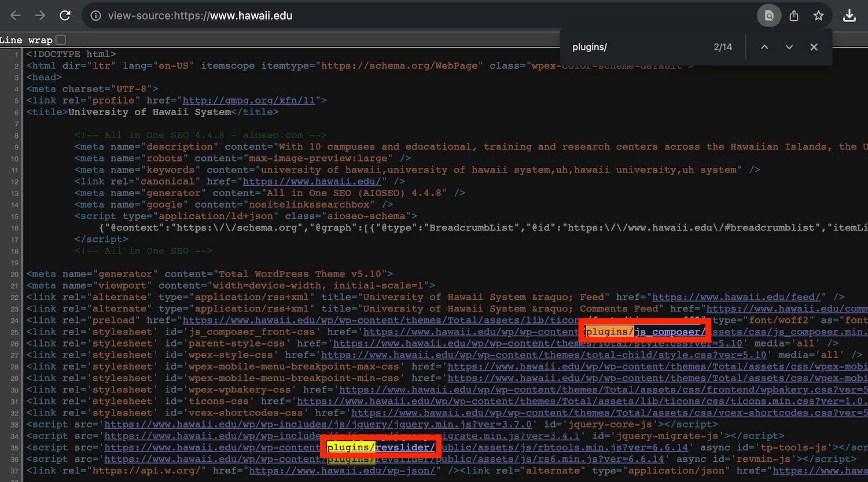
Task: Open site information icon in address bar
Action: click(x=96, y=16)
